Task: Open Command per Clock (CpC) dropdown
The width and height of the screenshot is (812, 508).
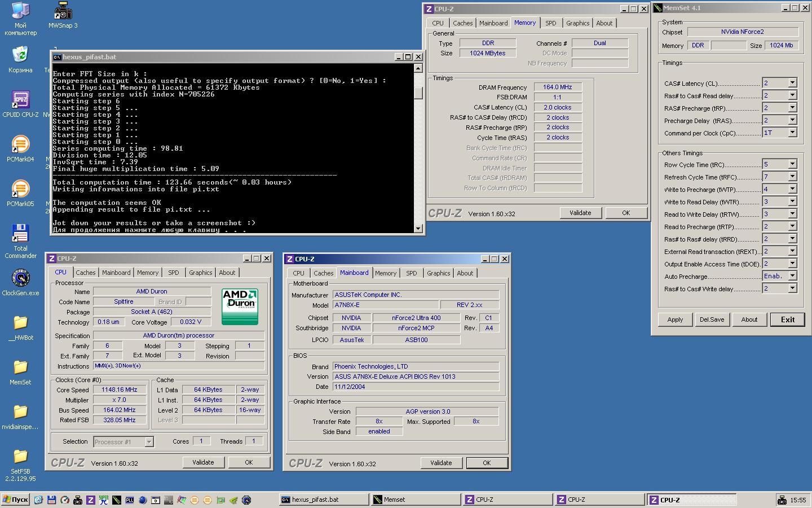Action: (792, 133)
